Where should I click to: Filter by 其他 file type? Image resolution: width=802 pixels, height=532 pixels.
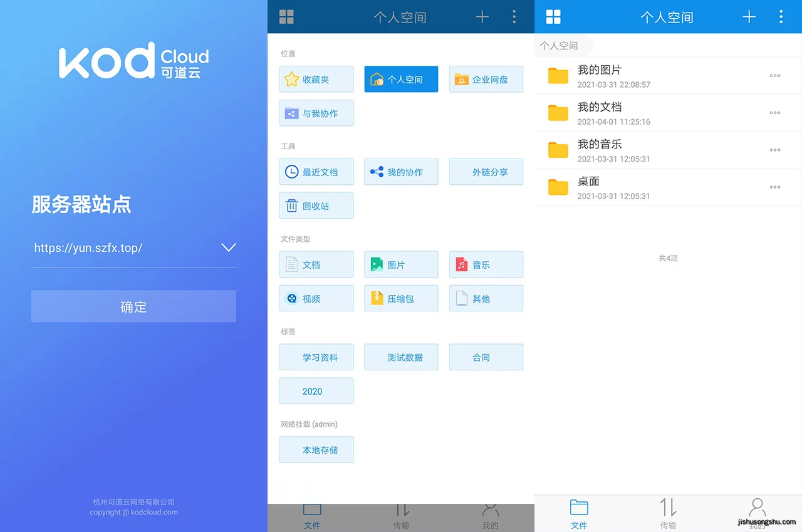[486, 298]
